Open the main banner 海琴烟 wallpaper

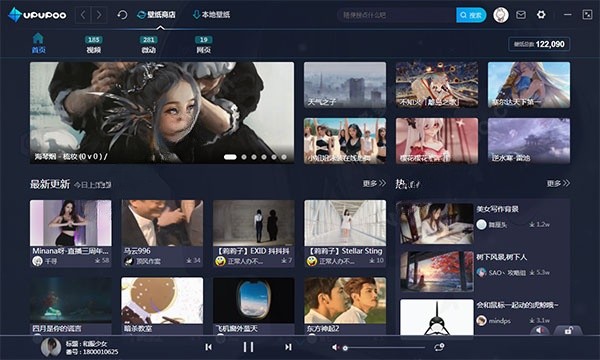click(x=162, y=112)
